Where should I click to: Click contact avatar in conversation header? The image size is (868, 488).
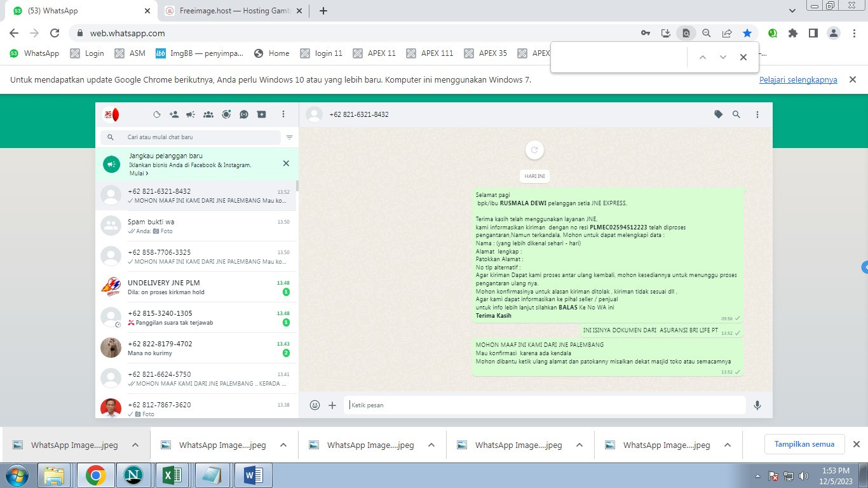click(314, 114)
